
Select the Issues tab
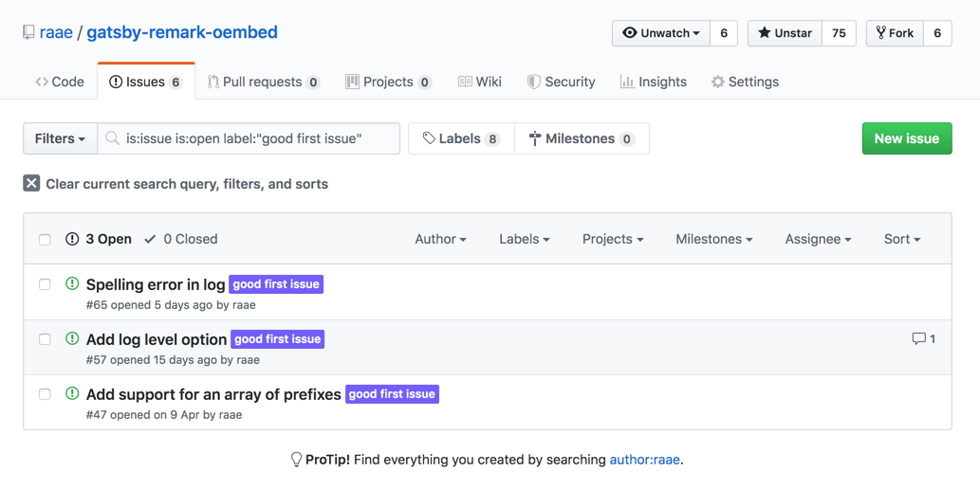pyautogui.click(x=146, y=82)
